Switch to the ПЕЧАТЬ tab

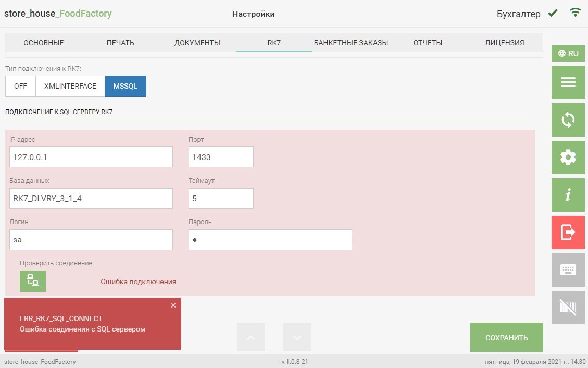pyautogui.click(x=120, y=43)
